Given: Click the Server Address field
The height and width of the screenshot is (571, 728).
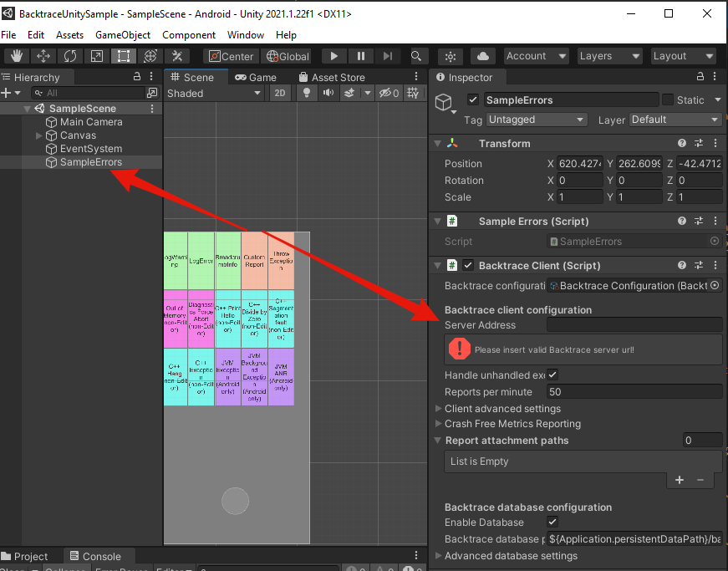Looking at the screenshot, I should click(x=634, y=325).
